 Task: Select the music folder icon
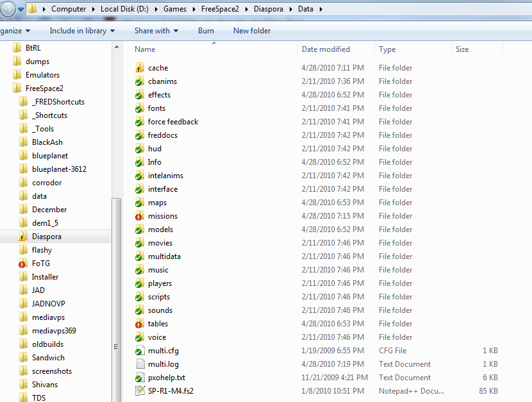tap(140, 270)
